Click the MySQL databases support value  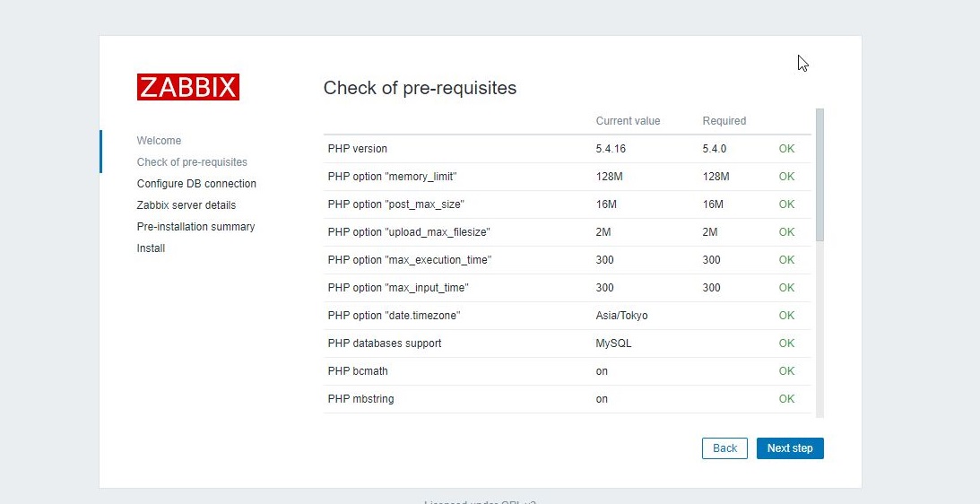coord(613,343)
